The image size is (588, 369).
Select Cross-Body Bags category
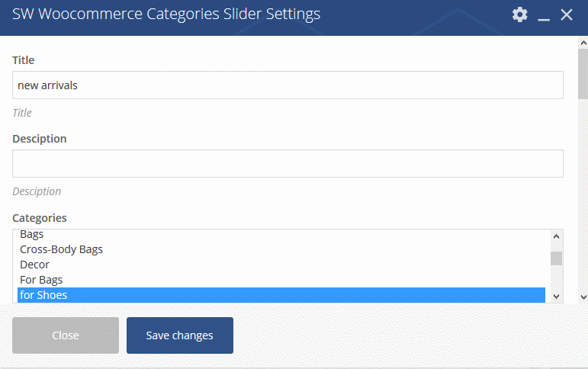point(281,249)
